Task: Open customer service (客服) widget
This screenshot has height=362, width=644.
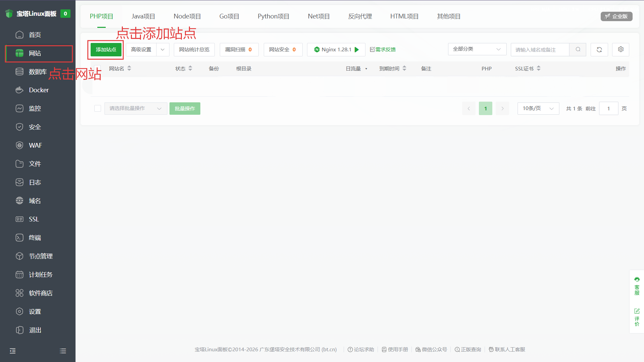Action: point(637,286)
